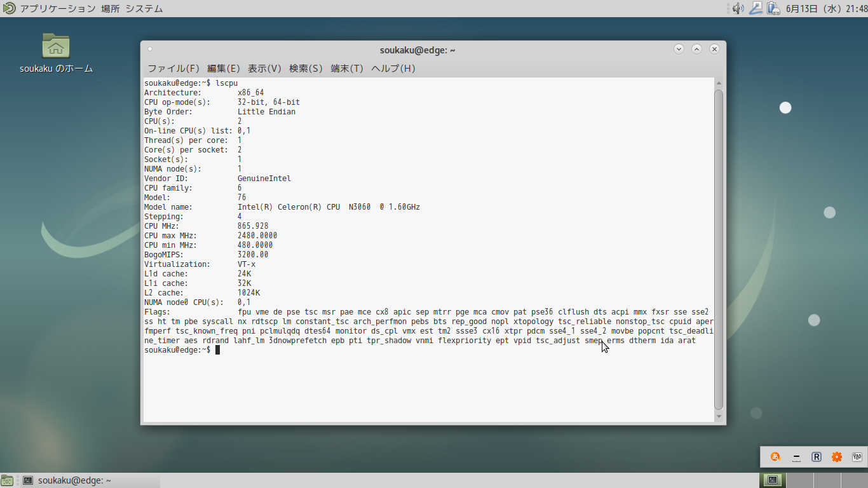Click the lscpu command text

(227, 83)
